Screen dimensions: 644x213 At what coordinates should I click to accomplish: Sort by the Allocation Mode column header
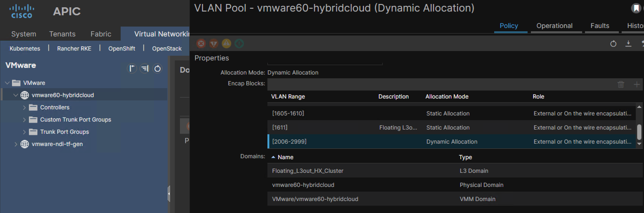[x=447, y=96]
